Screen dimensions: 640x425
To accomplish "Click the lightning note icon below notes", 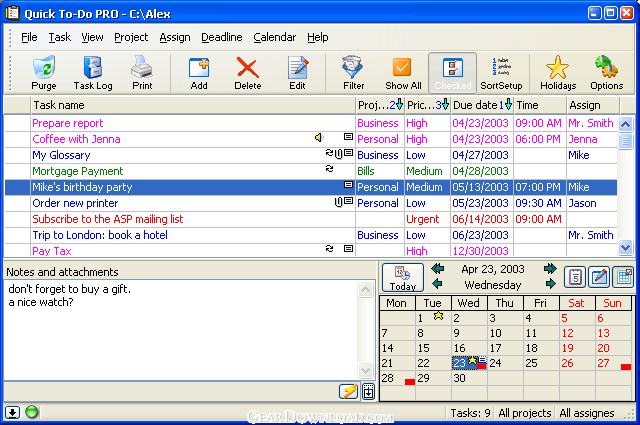I will click(x=349, y=392).
